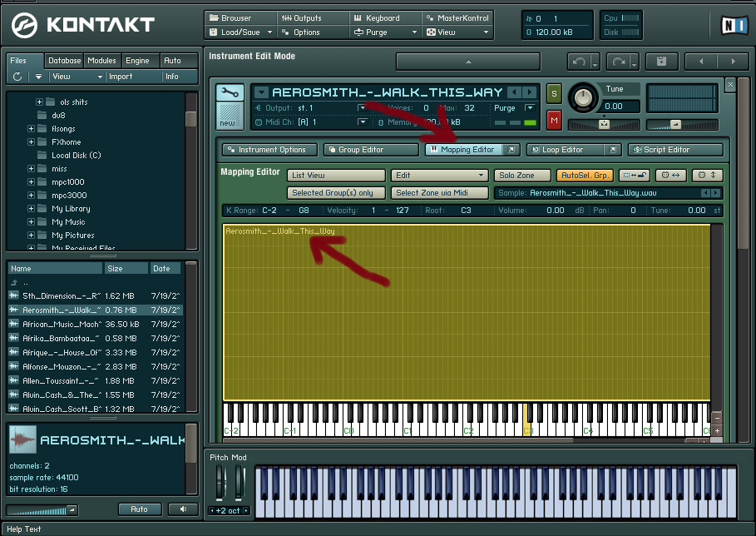Click the waveform preview thumbnail

tap(22, 439)
